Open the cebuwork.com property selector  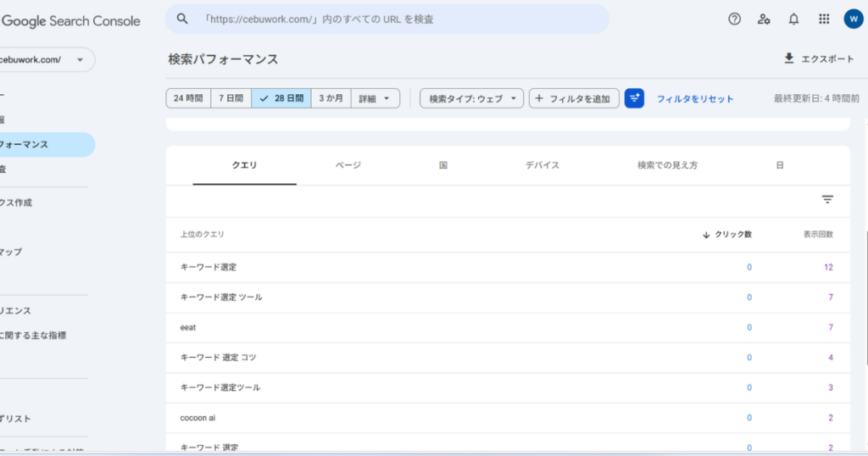tap(47, 60)
